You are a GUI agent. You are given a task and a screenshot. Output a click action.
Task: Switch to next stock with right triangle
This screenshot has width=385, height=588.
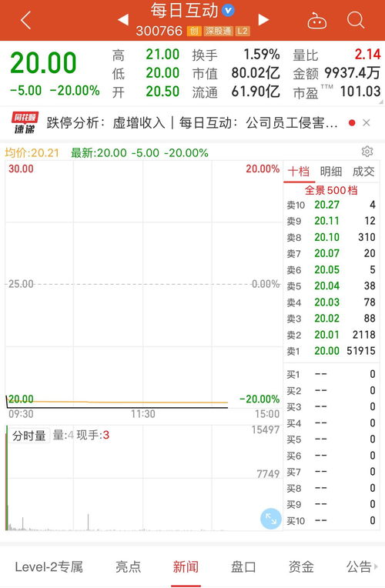(x=263, y=19)
